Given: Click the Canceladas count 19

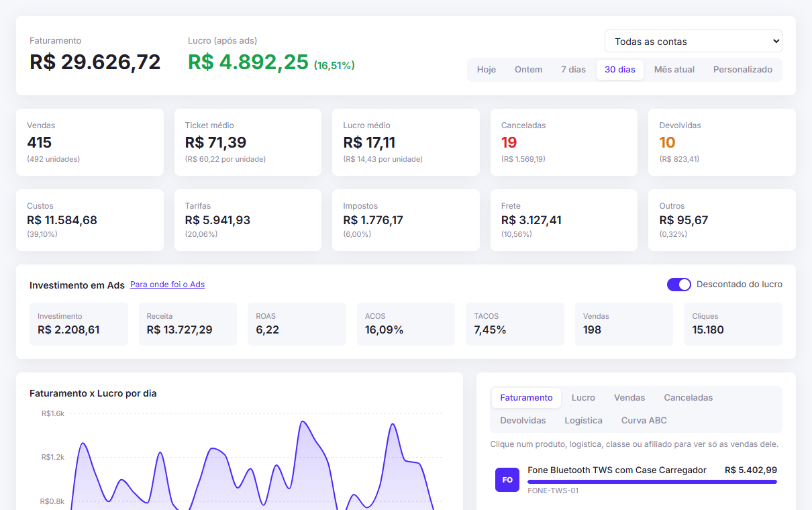Looking at the screenshot, I should pos(509,142).
